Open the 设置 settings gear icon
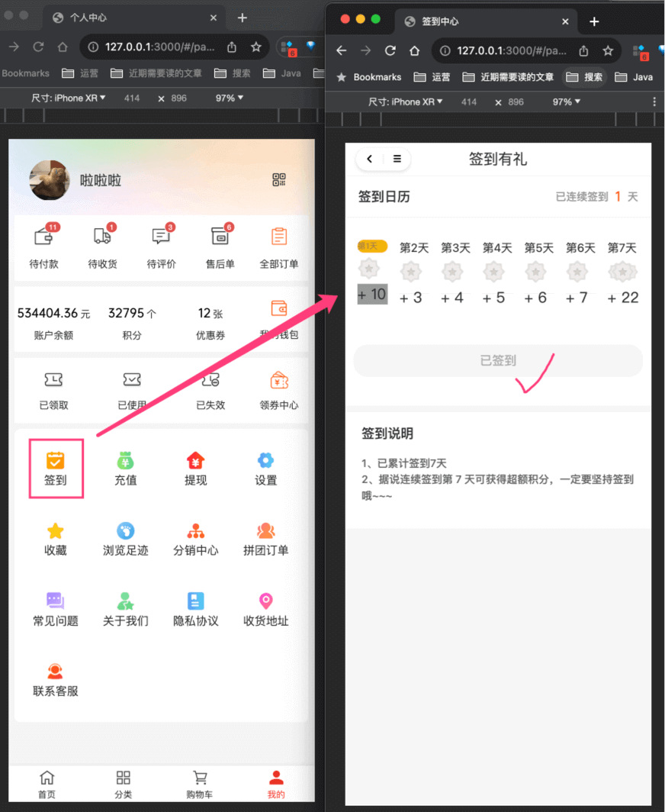 coord(265,461)
